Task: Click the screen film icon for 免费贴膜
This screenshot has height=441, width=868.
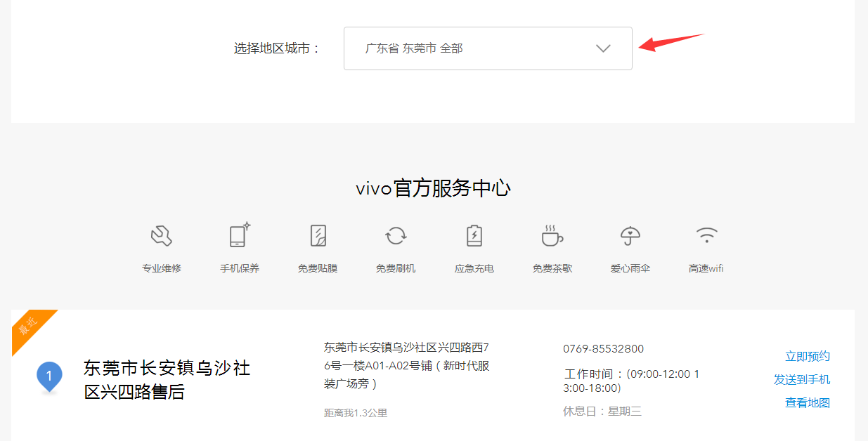Action: (318, 235)
